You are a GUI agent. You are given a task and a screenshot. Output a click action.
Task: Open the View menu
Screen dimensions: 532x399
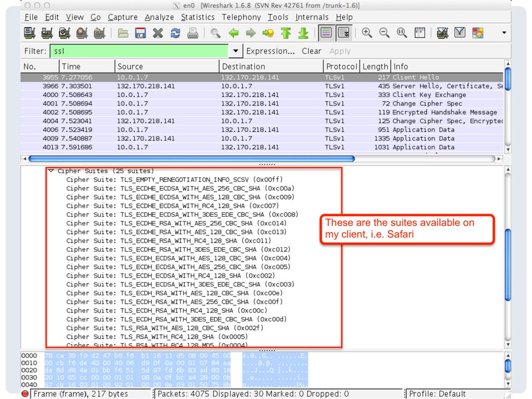click(75, 17)
